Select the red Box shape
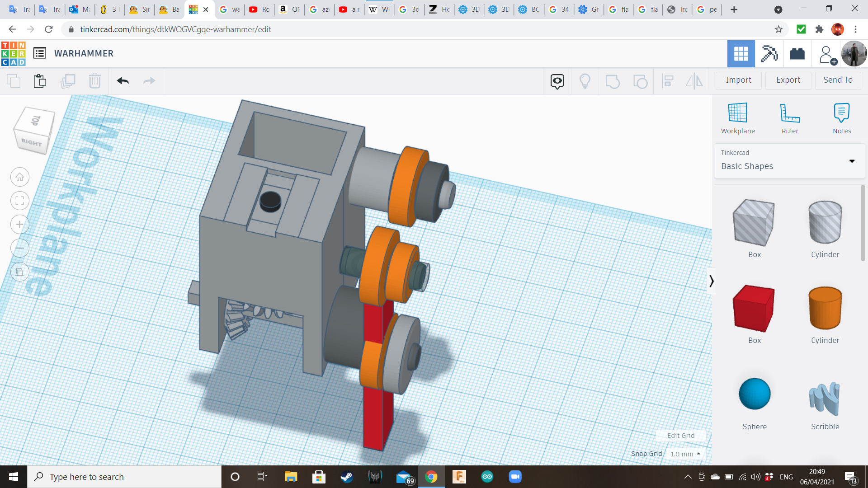 [754, 308]
